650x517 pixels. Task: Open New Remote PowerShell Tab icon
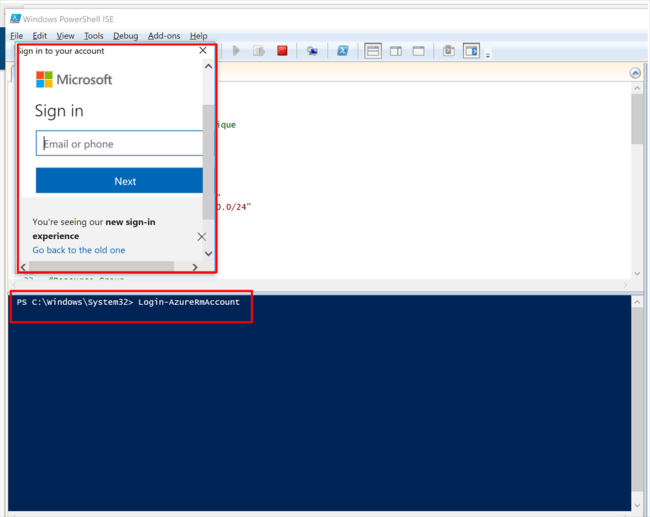[312, 51]
